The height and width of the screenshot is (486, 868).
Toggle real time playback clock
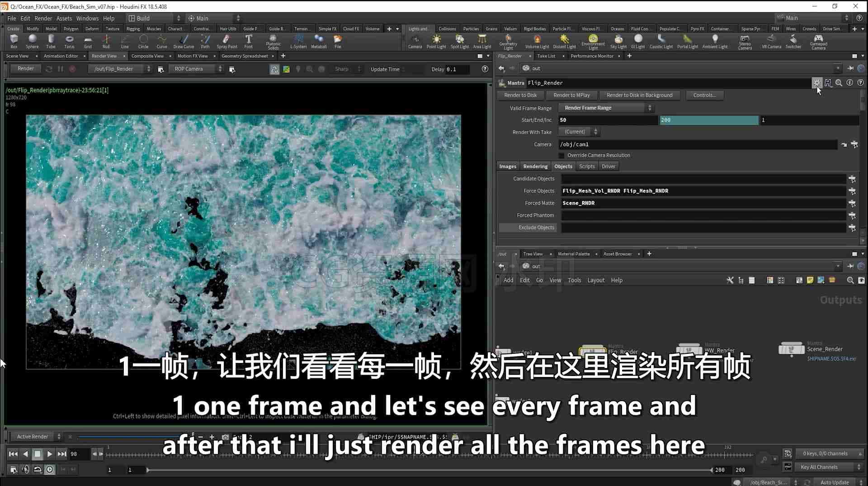tap(50, 470)
